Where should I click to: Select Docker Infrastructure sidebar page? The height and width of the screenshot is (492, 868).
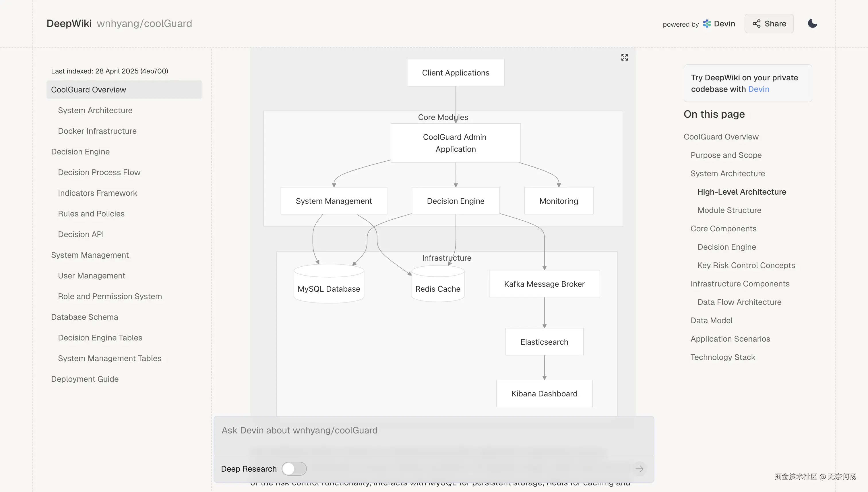97,131
